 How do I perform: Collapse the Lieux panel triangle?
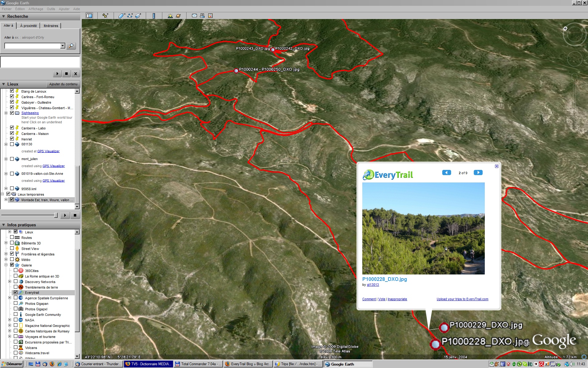4,84
